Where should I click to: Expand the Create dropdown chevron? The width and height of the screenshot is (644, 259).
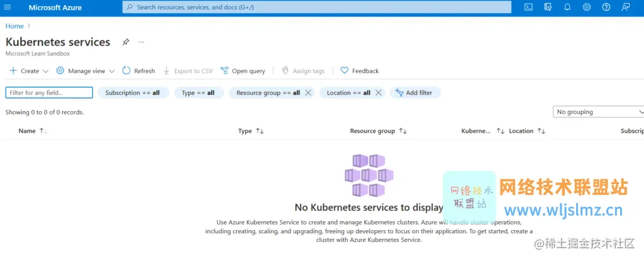point(45,71)
